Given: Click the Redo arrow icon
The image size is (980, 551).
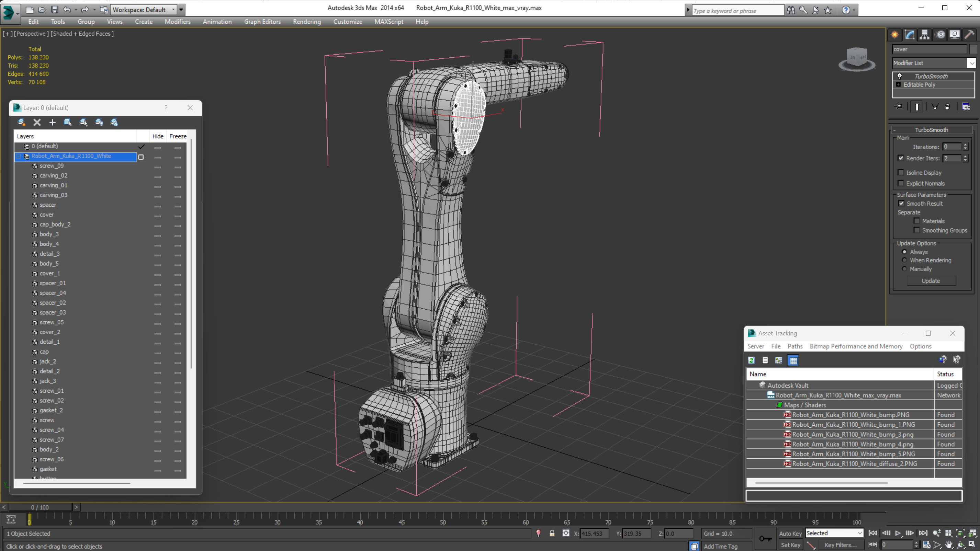Looking at the screenshot, I should tap(85, 10).
